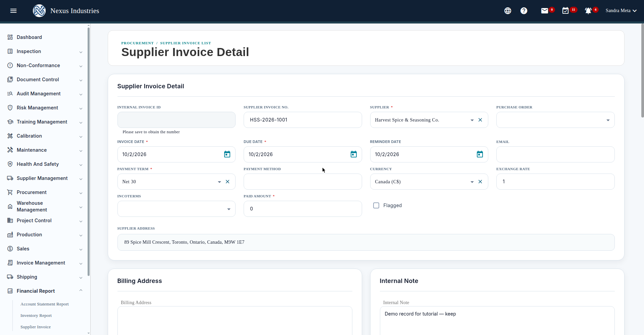Image resolution: width=644 pixels, height=335 pixels.
Task: Click the Sales sidebar icon
Action: tap(10, 249)
